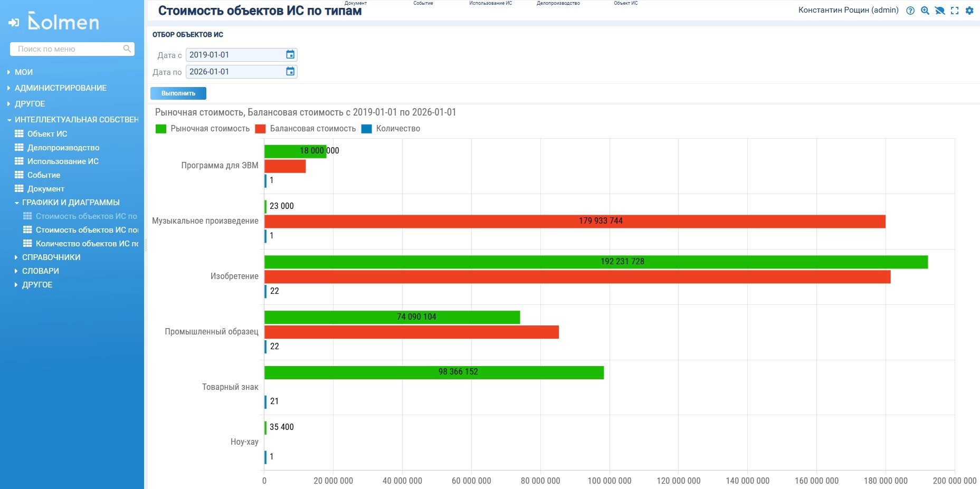
Task: Hide 'Балансовая стоимость' series via the legend
Action: (x=306, y=129)
